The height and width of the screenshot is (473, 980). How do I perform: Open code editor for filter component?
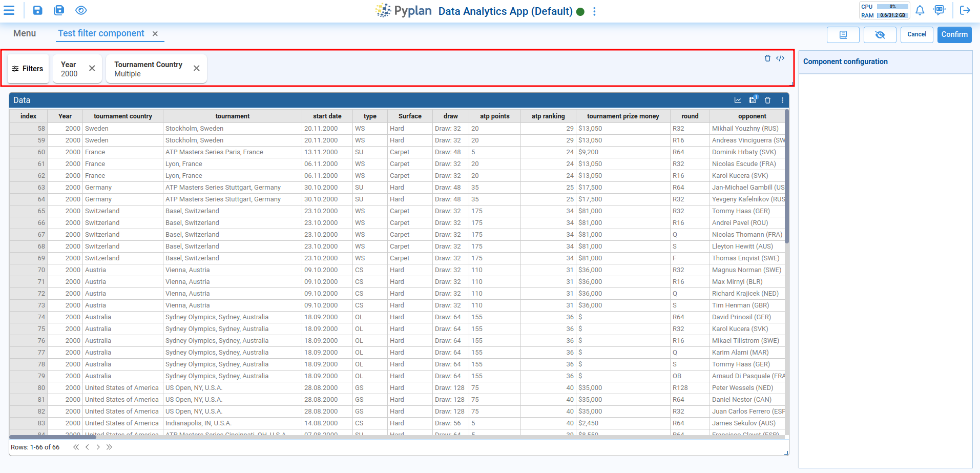click(x=780, y=58)
